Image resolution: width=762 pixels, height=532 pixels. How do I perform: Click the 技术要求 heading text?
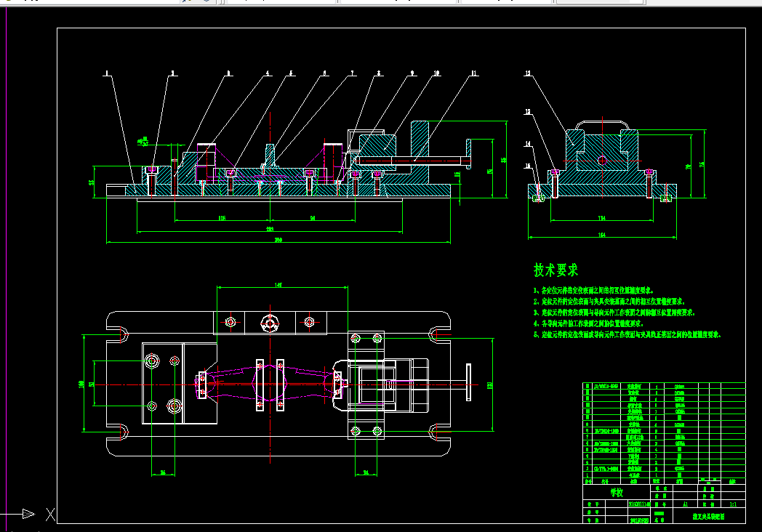(x=556, y=270)
